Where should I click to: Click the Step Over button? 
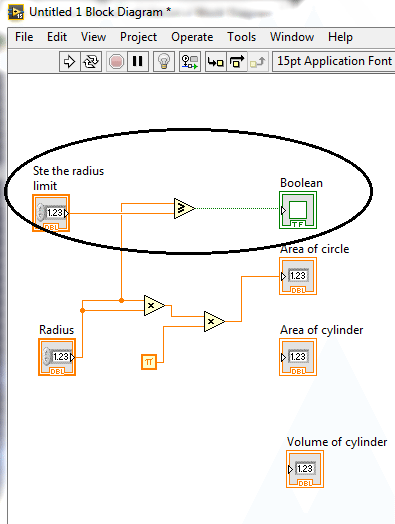tap(237, 61)
